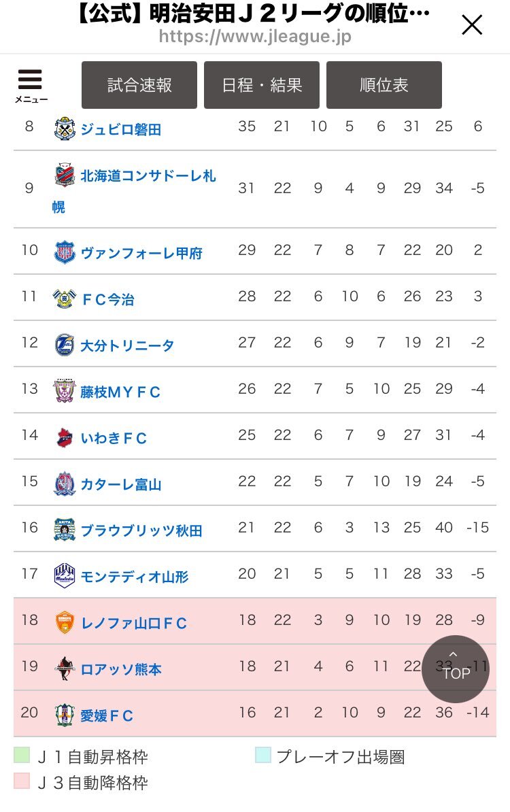Viewport: 510px width, 812px height.
Task: Open the ロアッソ熊本 team link
Action: (x=121, y=669)
